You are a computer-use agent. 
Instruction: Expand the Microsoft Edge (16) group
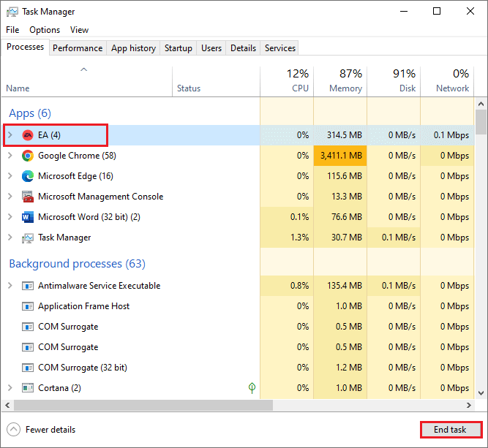[10, 176]
